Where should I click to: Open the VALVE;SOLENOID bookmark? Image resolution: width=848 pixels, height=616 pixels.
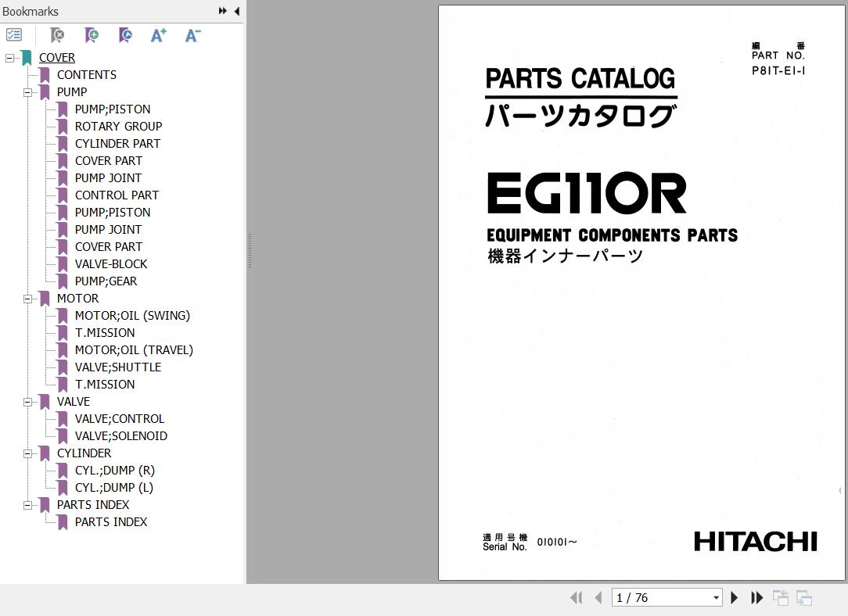coord(121,436)
